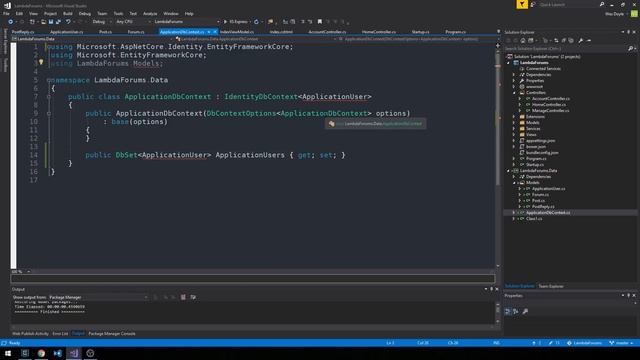Click the Open File toolbar icon
The width and height of the screenshot is (640, 360).
(43, 22)
